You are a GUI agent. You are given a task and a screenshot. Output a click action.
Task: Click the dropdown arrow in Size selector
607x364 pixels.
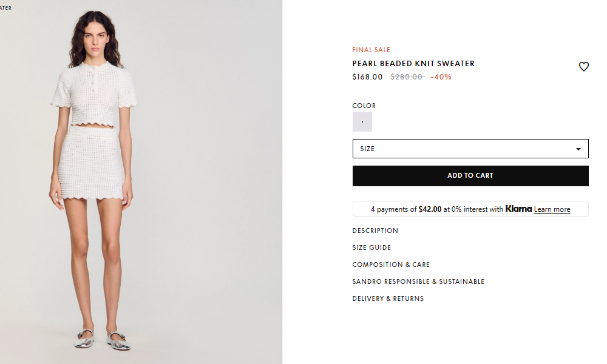(x=578, y=149)
